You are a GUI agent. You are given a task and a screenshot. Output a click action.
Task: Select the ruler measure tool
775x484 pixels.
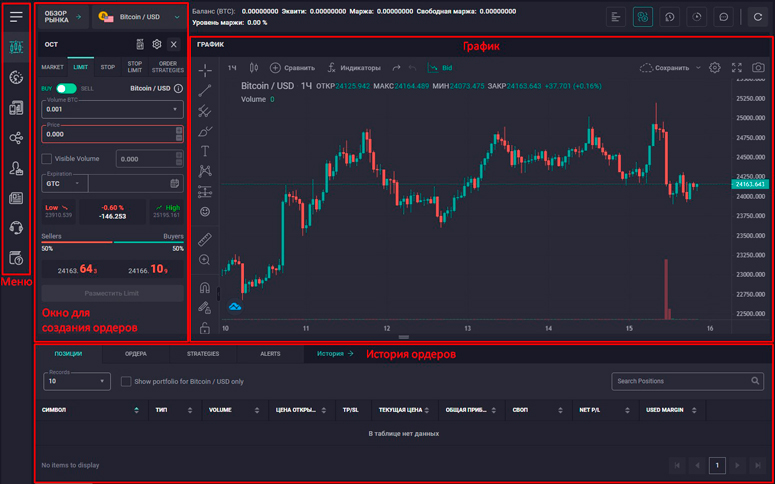[205, 240]
